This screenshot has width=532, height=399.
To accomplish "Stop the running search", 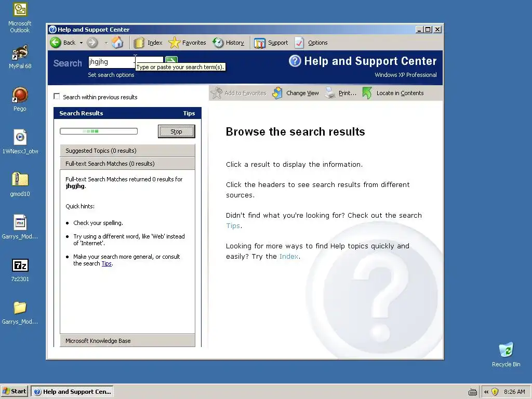I will [x=177, y=131].
